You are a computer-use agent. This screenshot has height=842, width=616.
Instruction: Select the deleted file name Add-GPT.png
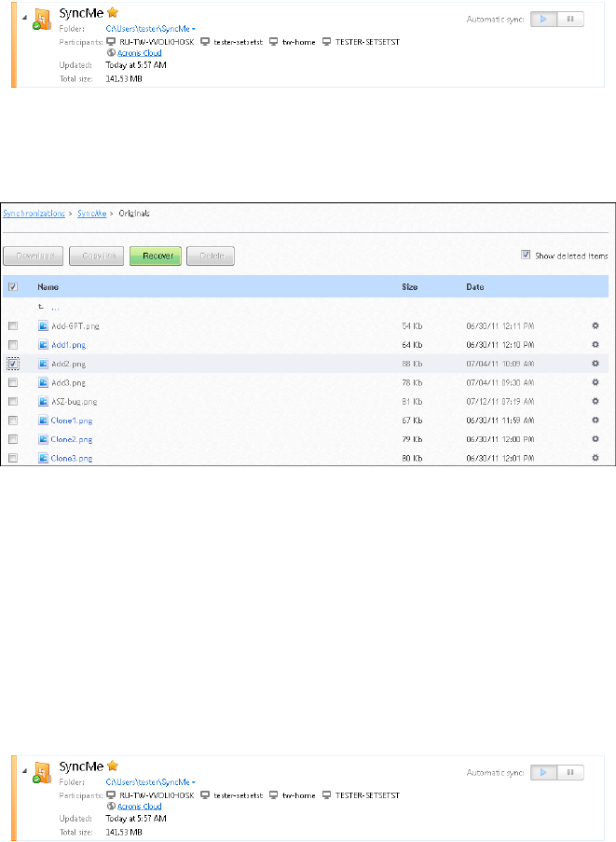pos(75,326)
